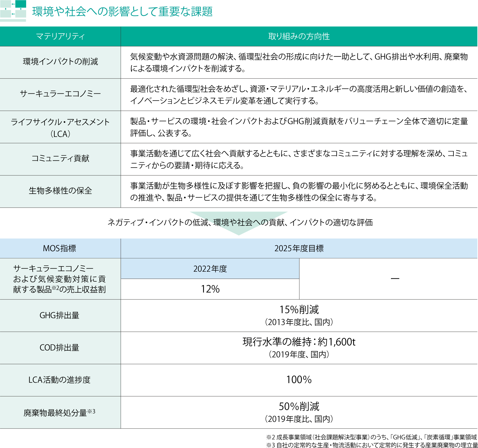Select the マテリアリティ column header
Screen dimensions: 478x448
click(60, 36)
